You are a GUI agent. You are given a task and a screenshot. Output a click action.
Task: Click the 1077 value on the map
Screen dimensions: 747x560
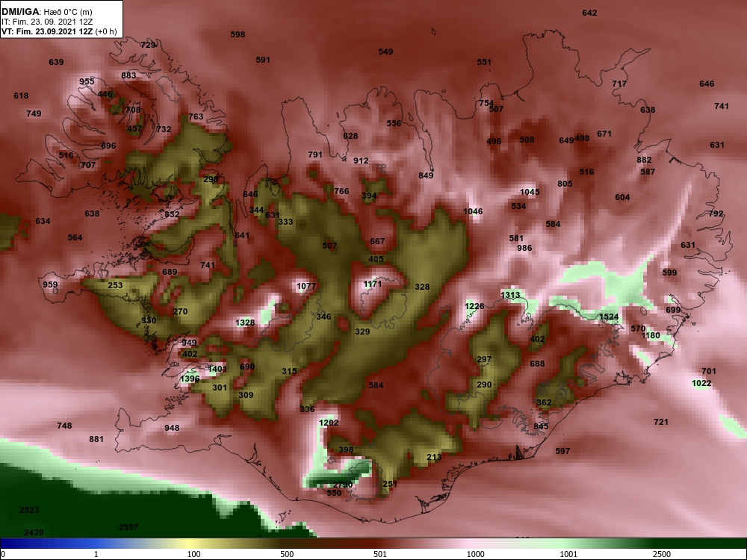pyautogui.click(x=306, y=286)
